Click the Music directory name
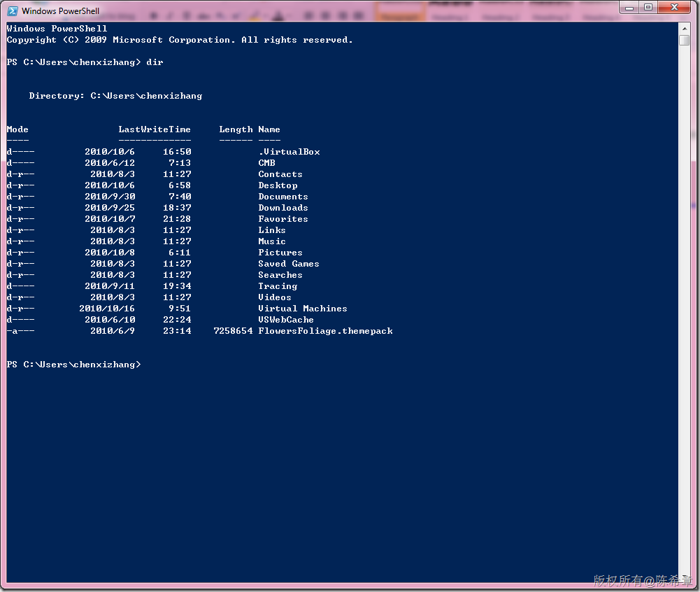This screenshot has height=592, width=700. [x=272, y=241]
